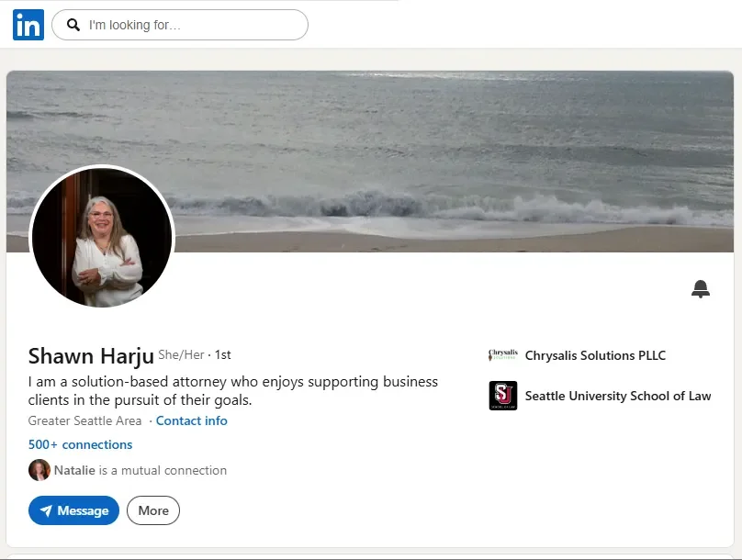View 500+ connections list
The height and width of the screenshot is (560, 742).
pos(81,444)
